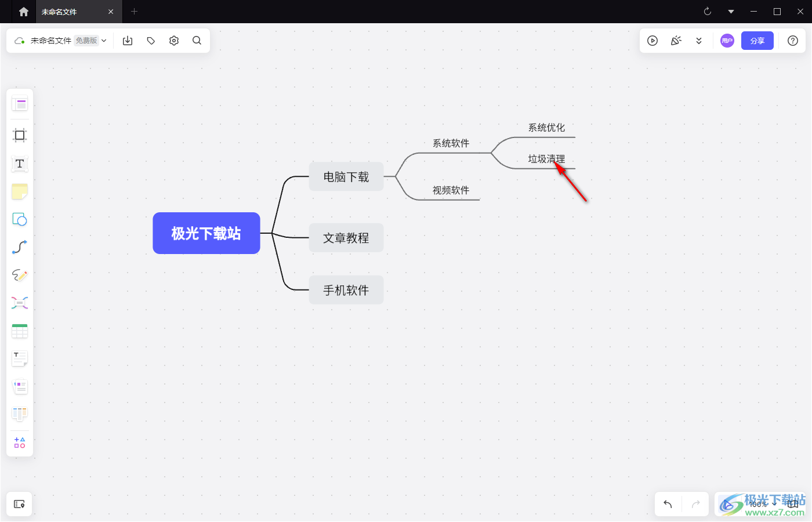Expand more options double chevron
This screenshot has width=812, height=522.
(699, 41)
